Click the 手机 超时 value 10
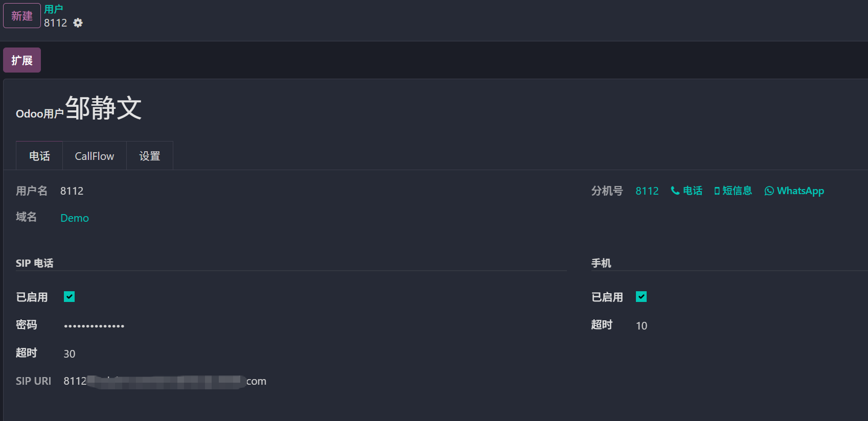This screenshot has height=421, width=868. [642, 325]
